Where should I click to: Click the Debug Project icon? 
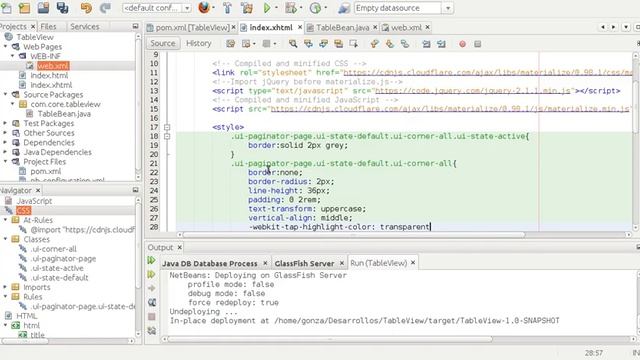291,8
